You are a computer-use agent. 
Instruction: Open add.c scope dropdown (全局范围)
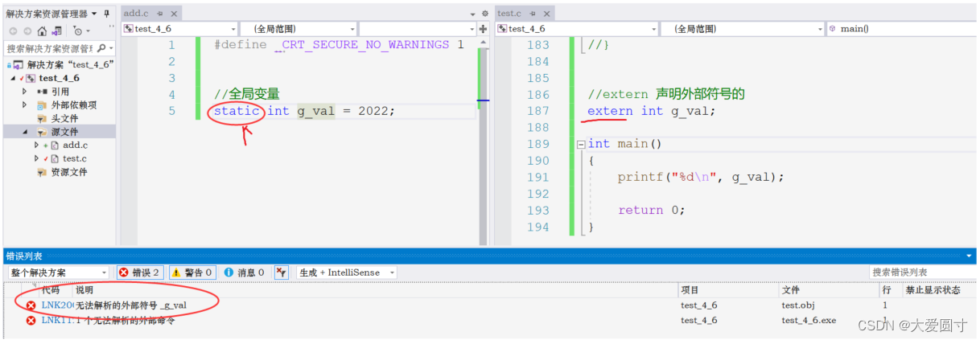pos(299,29)
